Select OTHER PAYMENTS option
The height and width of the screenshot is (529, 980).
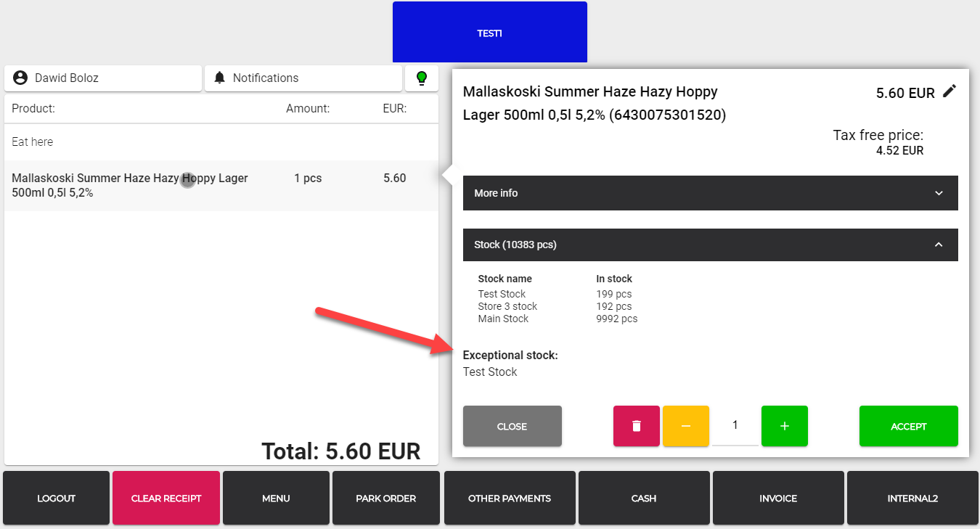[510, 499]
